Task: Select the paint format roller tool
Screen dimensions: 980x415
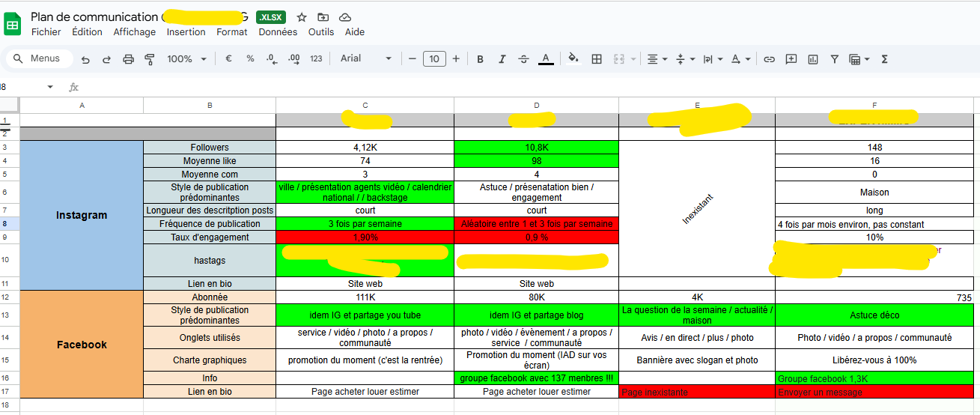Action: [149, 59]
